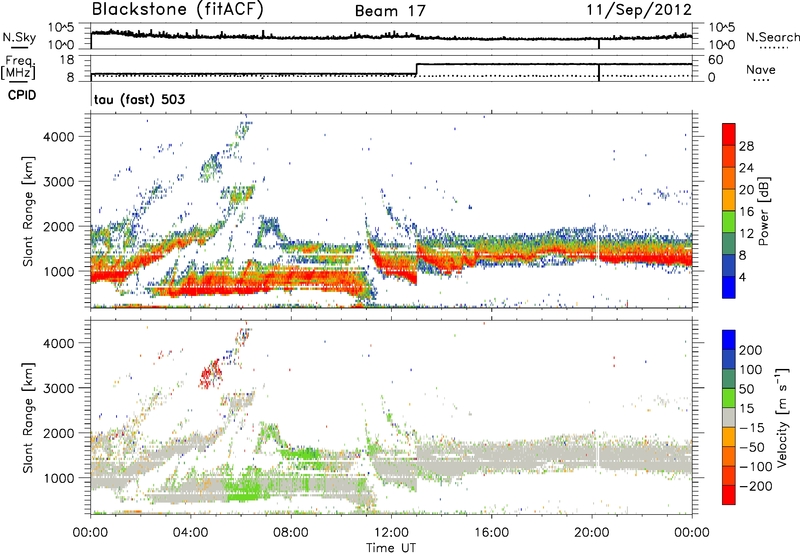
Task: Click the '16' label on the power colorbar
Action: (x=746, y=212)
